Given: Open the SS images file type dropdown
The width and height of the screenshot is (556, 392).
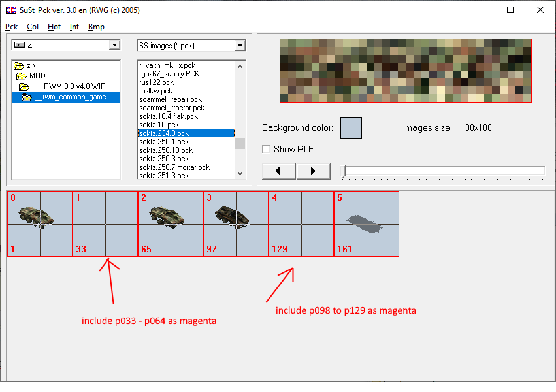Looking at the screenshot, I should (240, 46).
